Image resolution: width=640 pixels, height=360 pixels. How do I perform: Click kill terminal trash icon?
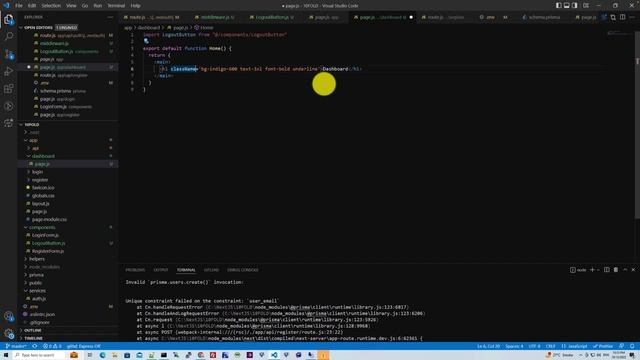tap(616, 270)
